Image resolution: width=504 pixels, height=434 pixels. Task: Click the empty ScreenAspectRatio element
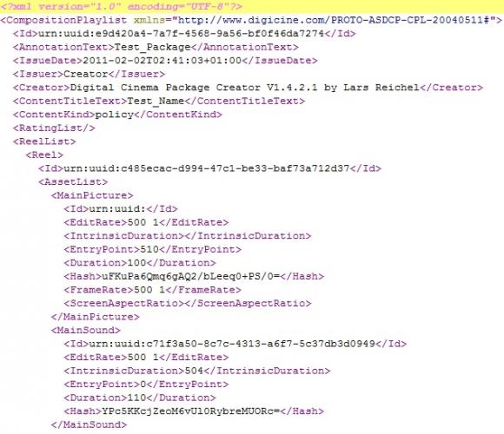[x=188, y=303]
